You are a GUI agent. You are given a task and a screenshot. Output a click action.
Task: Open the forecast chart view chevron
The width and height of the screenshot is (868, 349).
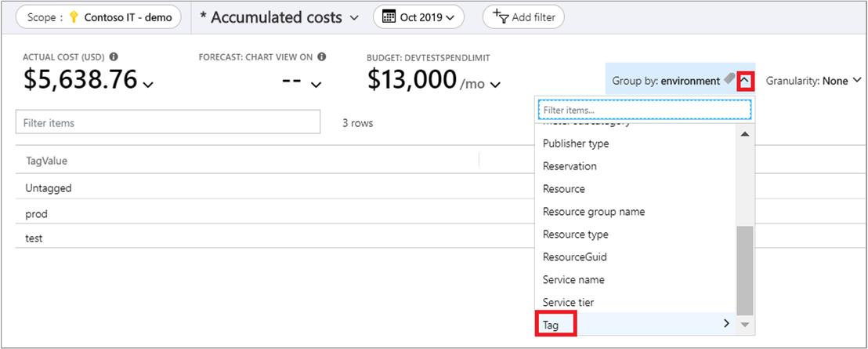point(316,84)
